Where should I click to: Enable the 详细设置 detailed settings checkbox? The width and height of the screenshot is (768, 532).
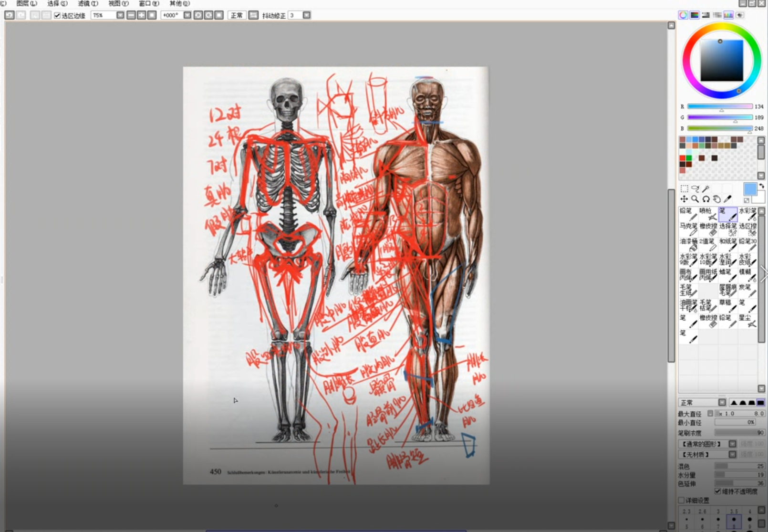(681, 500)
